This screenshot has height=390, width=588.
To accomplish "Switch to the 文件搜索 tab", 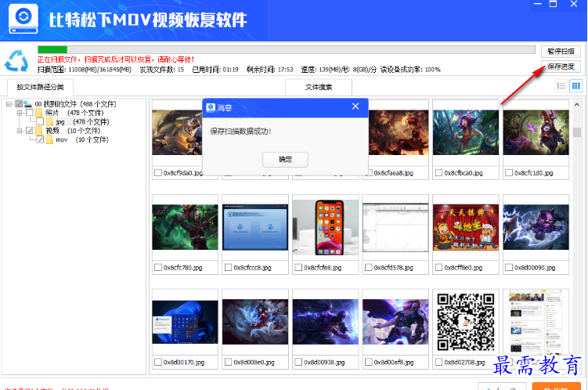I will (x=318, y=87).
